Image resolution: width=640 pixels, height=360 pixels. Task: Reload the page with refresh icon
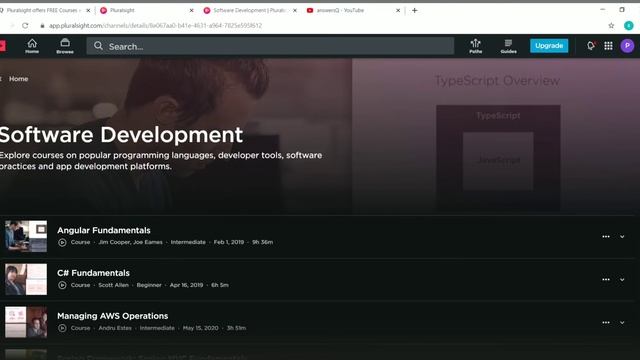coord(25,25)
